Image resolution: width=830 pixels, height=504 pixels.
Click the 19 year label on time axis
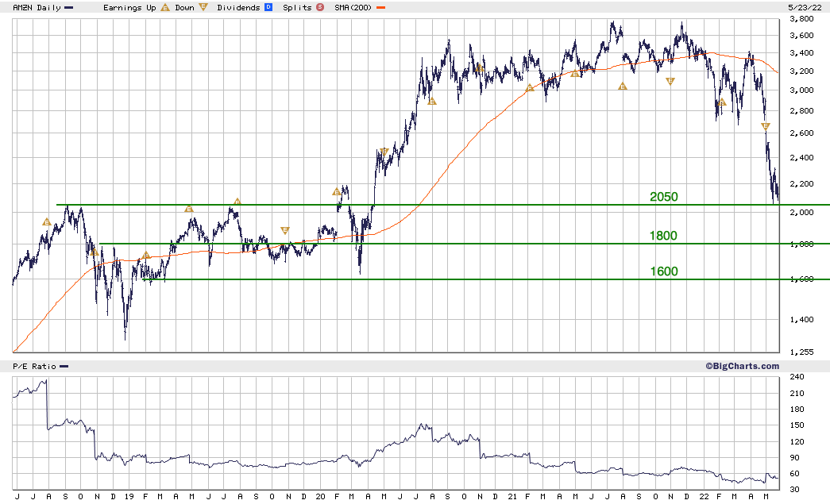point(129,497)
